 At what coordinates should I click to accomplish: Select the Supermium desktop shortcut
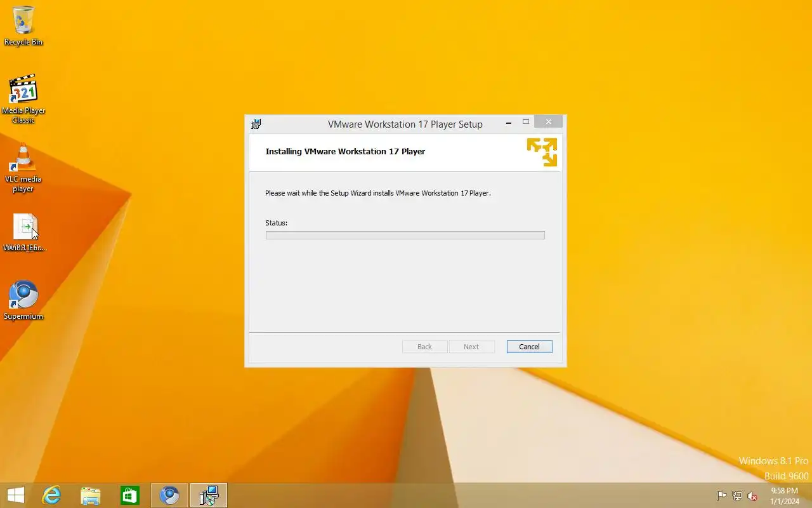tap(23, 300)
